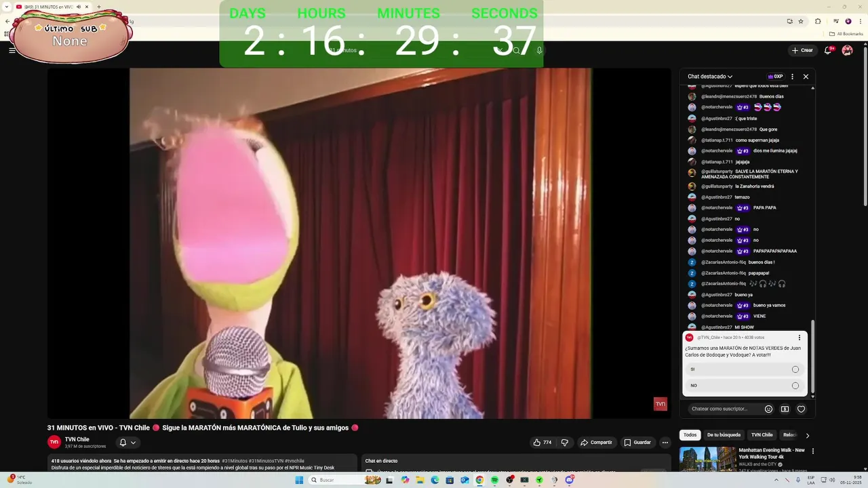This screenshot has width=868, height=488.
Task: Select the partially visible Relacionado chip
Action: [789, 435]
